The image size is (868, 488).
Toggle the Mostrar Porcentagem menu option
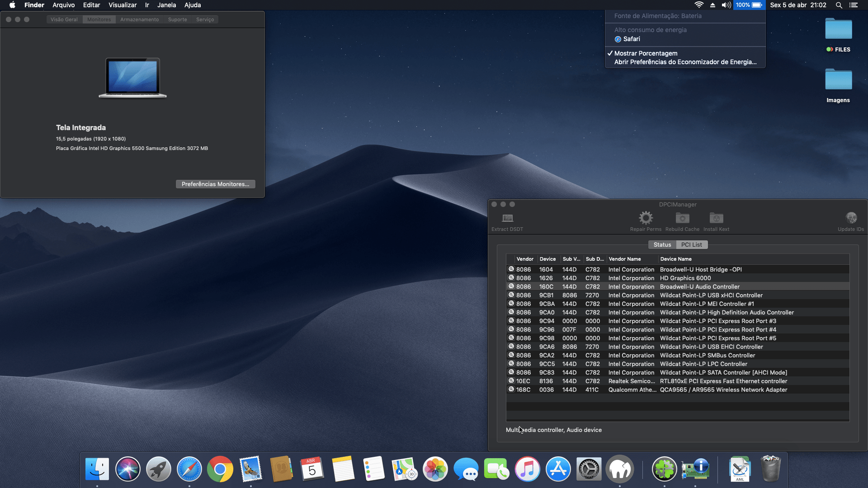(646, 53)
